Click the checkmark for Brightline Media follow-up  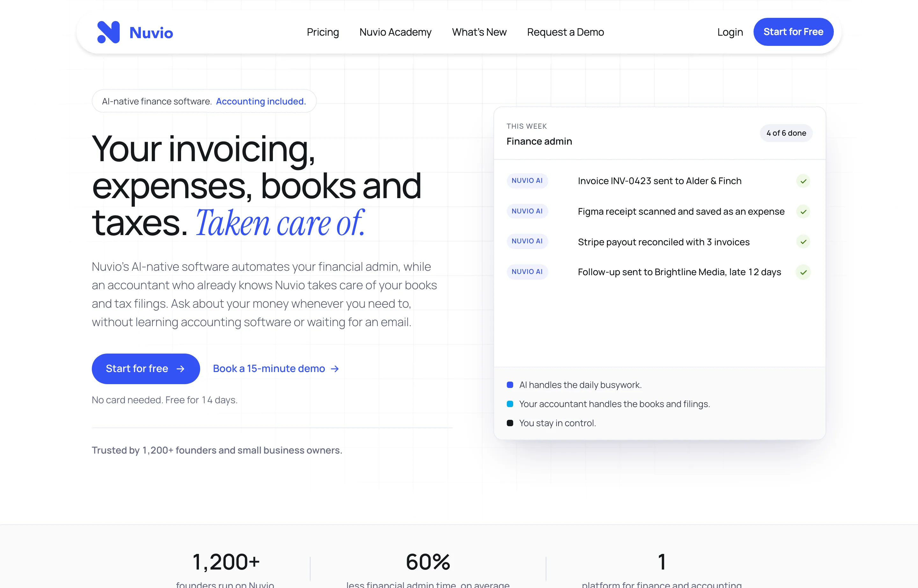point(803,272)
